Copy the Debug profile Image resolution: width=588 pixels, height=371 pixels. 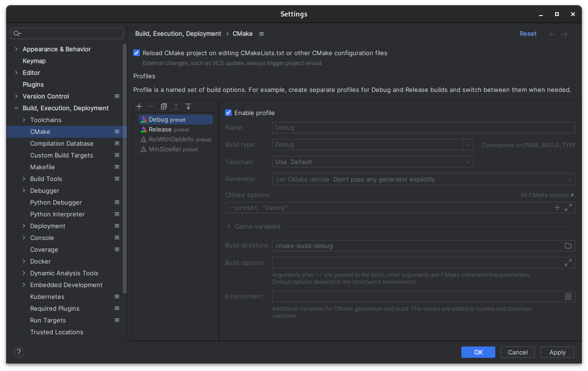click(163, 106)
